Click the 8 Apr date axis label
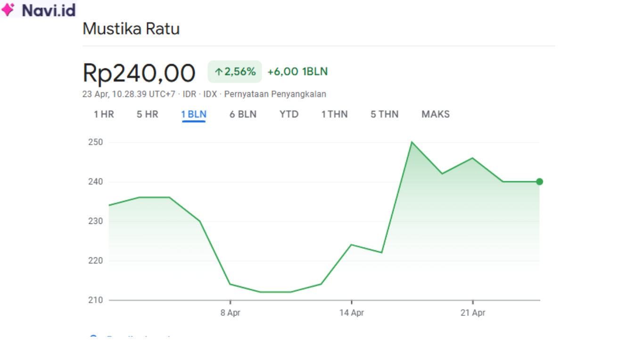The image size is (644, 362). 230,313
